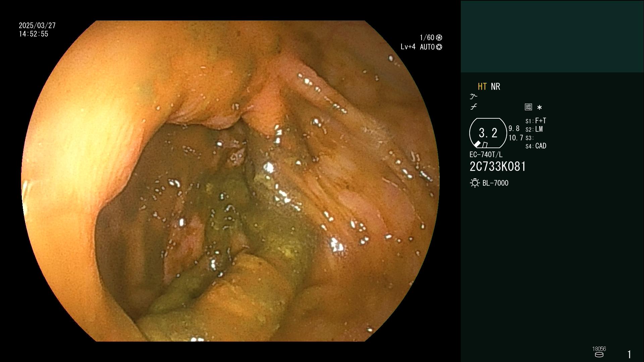This screenshot has height=362, width=644.
Task: Click the AUTO exposure mode label
Action: click(427, 47)
